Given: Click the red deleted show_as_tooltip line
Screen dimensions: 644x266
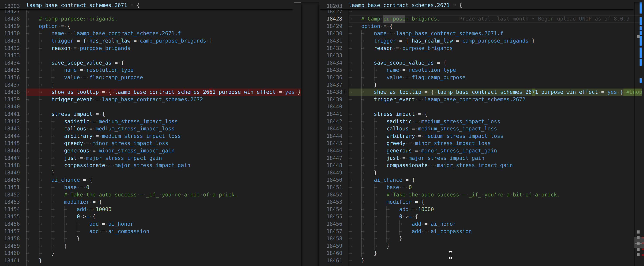Looking at the screenshot, I should coord(163,92).
